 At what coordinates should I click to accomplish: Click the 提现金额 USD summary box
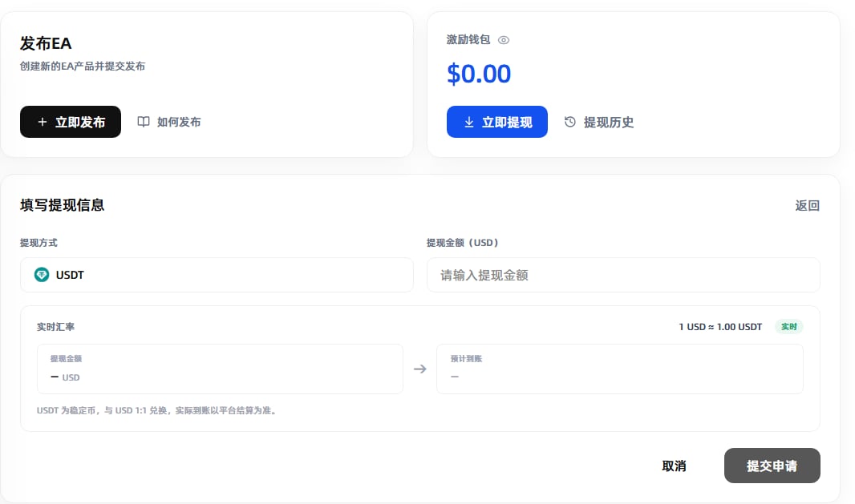click(220, 369)
